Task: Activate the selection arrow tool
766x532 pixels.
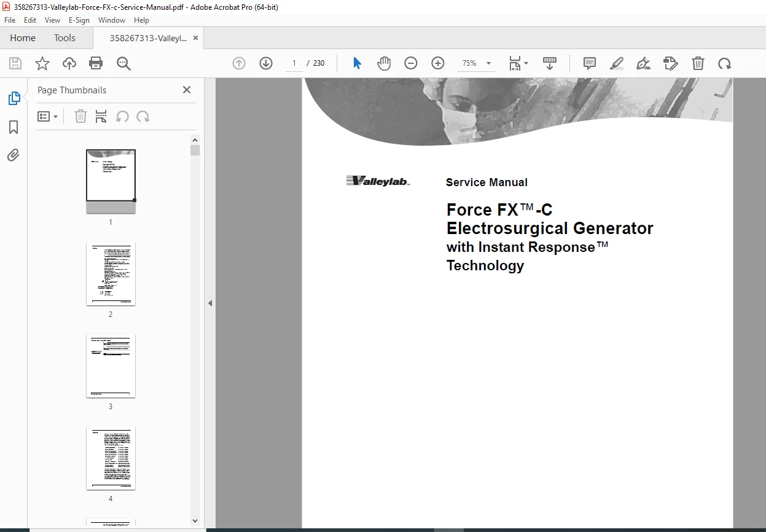Action: [x=357, y=63]
